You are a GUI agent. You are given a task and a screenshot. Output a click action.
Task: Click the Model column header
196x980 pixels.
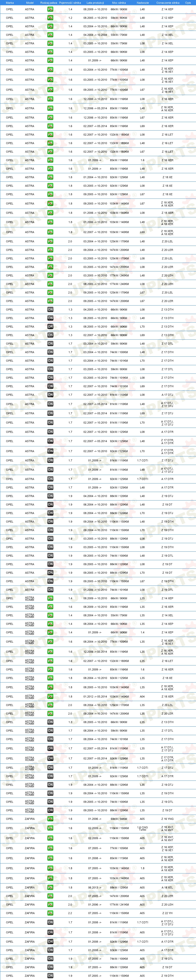30,3
